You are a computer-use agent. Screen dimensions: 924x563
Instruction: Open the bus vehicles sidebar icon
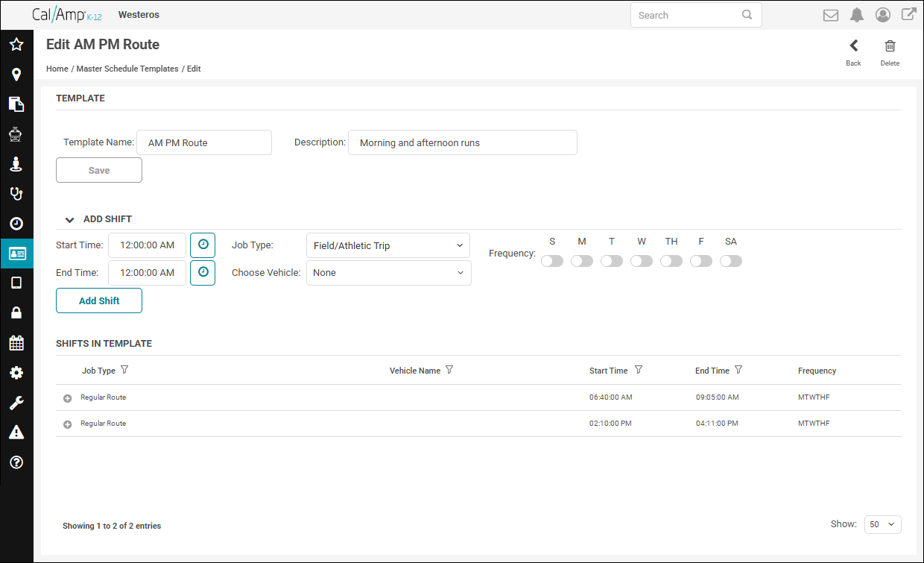[16, 134]
